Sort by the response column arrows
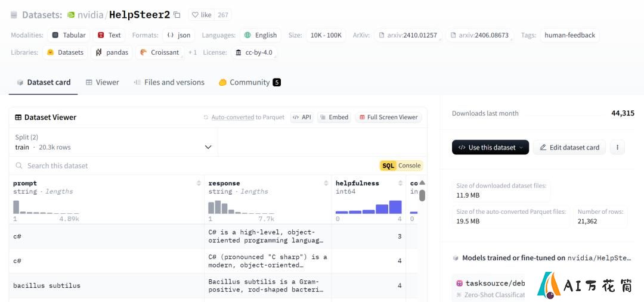The height and width of the screenshot is (302, 644). click(x=326, y=183)
